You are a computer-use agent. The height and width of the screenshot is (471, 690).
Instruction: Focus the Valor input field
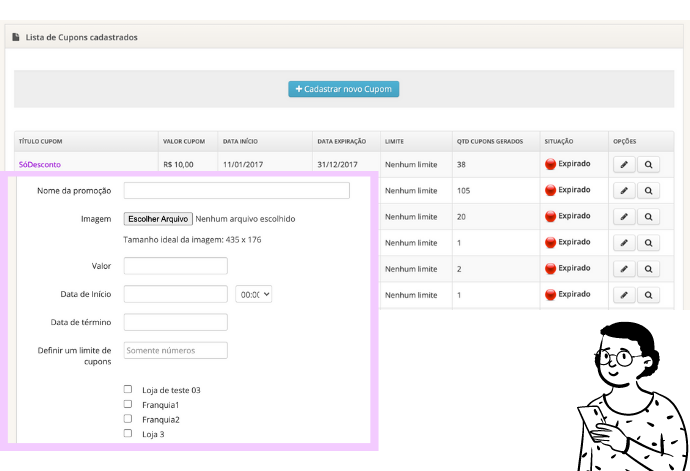(175, 266)
